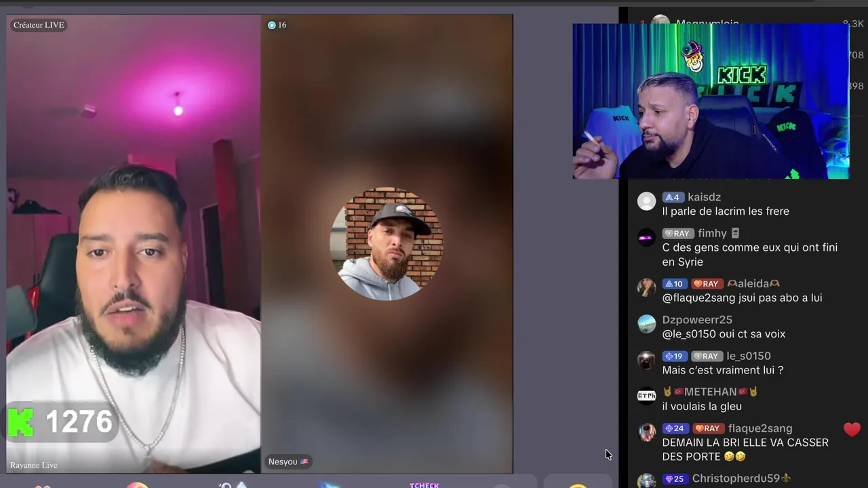Open le_s0150's chat avatar
This screenshot has height=488, width=868.
point(647,359)
